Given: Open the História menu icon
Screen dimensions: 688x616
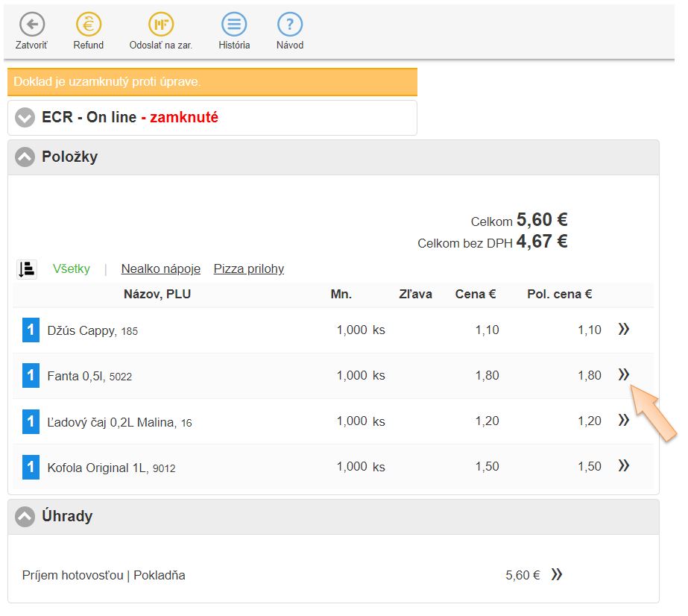Looking at the screenshot, I should coord(234,25).
